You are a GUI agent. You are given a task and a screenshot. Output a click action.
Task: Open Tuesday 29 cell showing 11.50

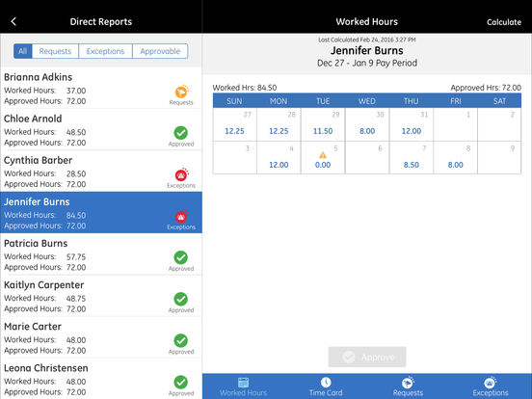coord(323,124)
